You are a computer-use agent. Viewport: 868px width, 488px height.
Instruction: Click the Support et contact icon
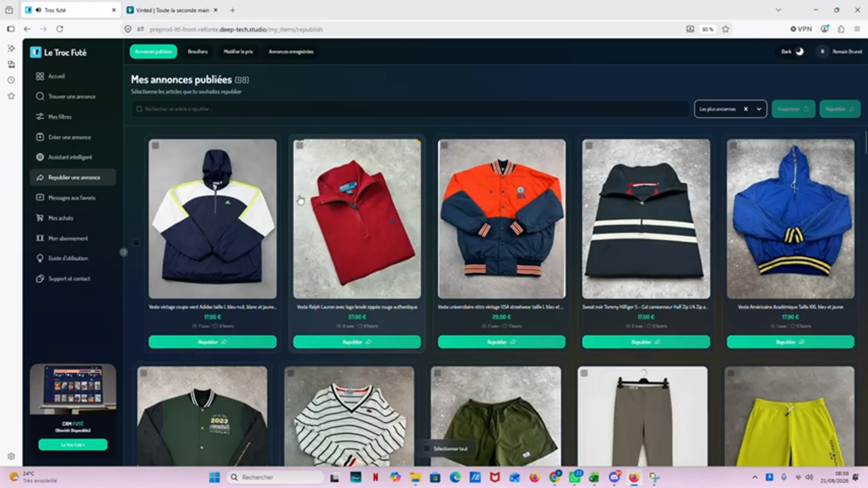point(40,279)
